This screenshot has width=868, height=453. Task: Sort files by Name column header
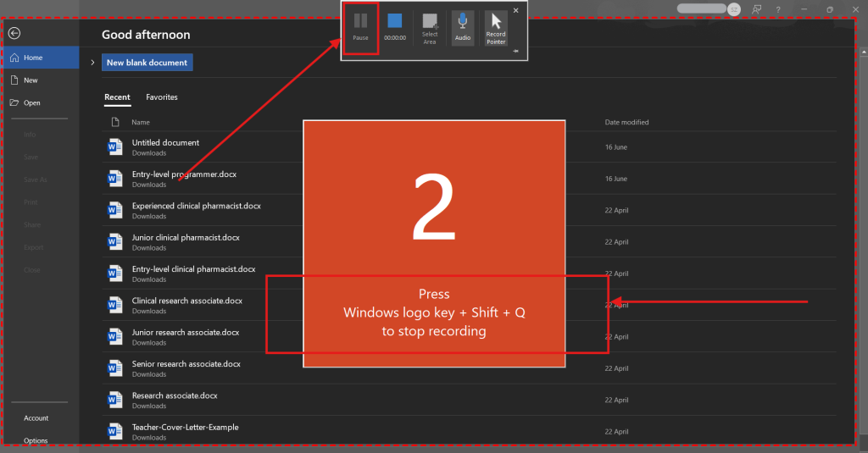[x=141, y=122]
